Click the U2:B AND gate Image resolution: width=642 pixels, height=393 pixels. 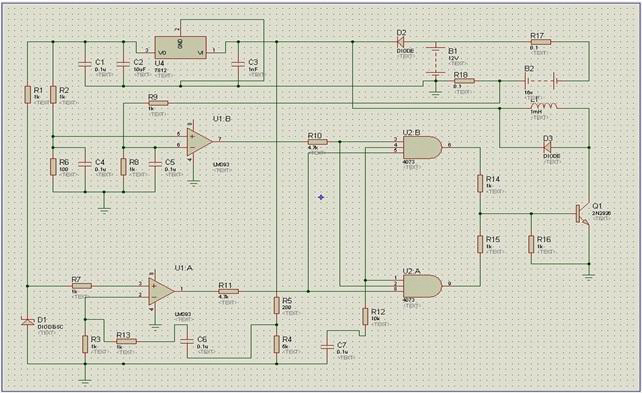pyautogui.click(x=423, y=147)
